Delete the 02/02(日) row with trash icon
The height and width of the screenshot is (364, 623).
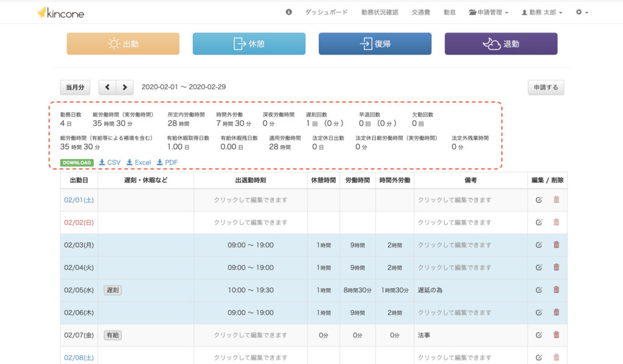(556, 222)
